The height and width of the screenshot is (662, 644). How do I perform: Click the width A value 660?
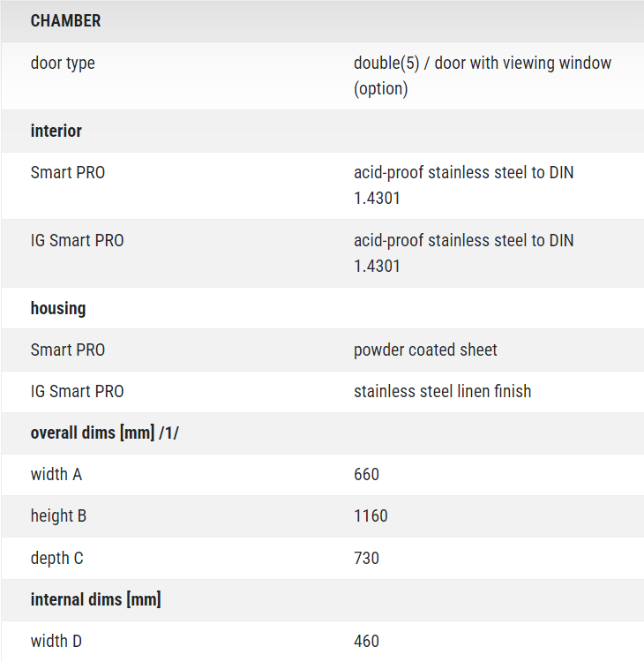pyautogui.click(x=366, y=475)
